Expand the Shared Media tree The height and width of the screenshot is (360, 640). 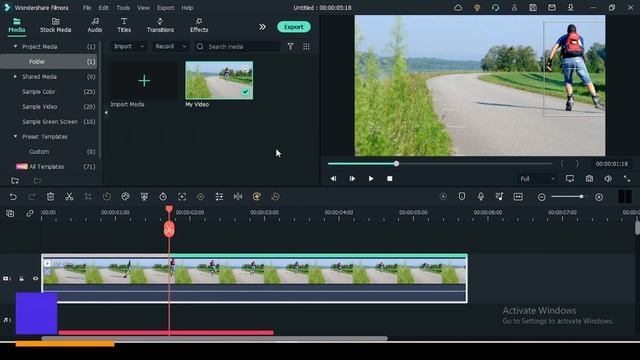pos(15,76)
